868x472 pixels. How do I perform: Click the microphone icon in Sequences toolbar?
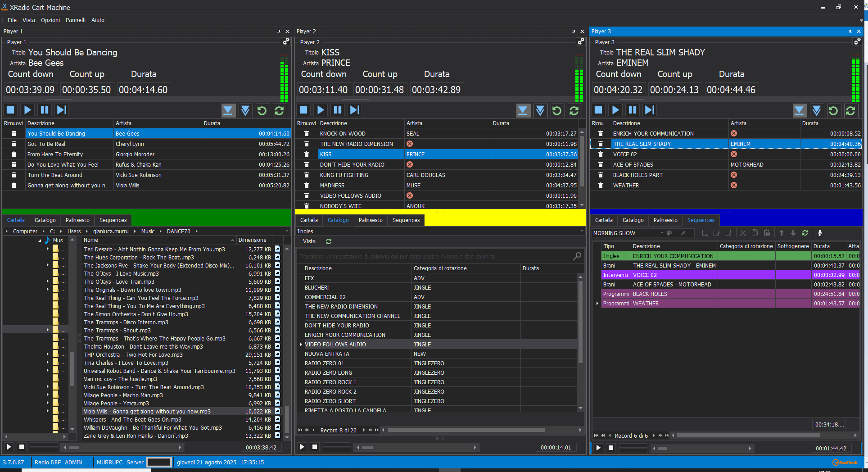coord(820,233)
